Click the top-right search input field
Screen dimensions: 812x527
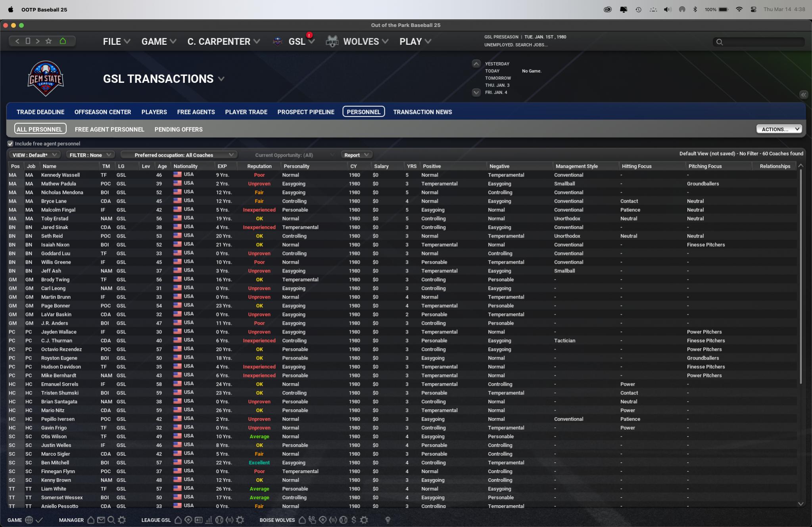click(x=762, y=42)
